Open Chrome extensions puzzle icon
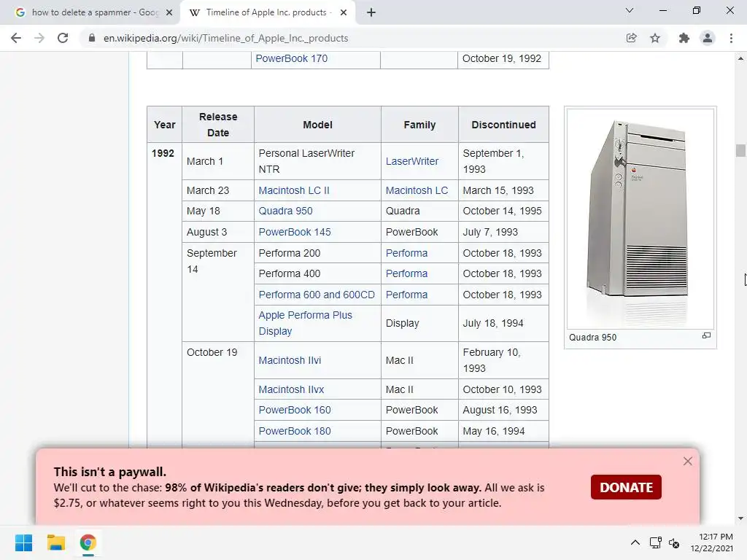 tap(684, 38)
